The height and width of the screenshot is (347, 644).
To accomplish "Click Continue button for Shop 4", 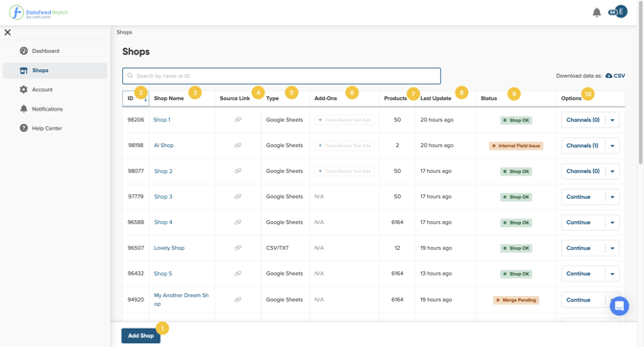I will coord(582,223).
